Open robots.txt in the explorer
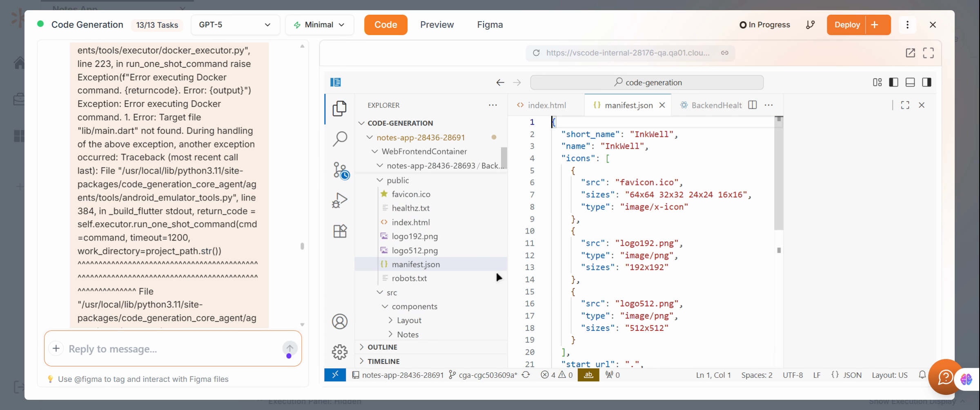 pyautogui.click(x=409, y=279)
